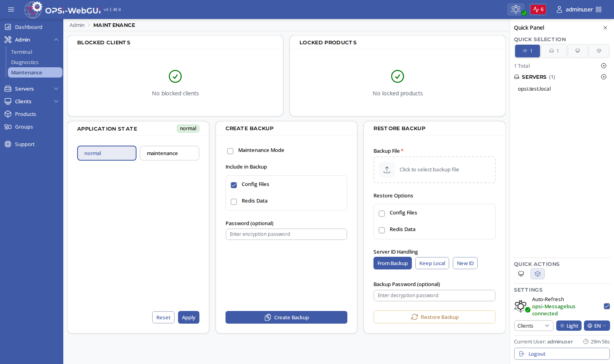Click to select backup file text
The image size is (614, 364).
coord(429,169)
